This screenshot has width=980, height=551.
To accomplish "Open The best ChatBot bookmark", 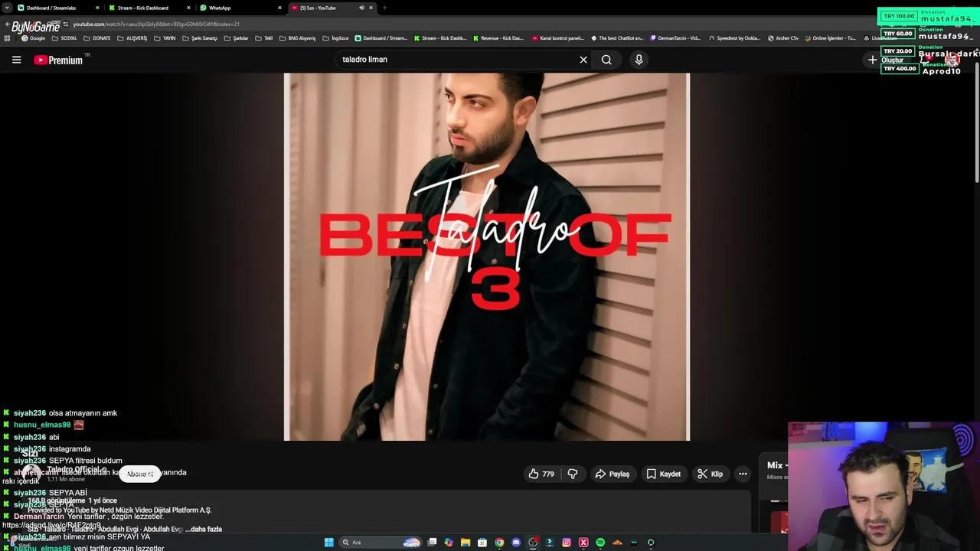I will 617,38.
